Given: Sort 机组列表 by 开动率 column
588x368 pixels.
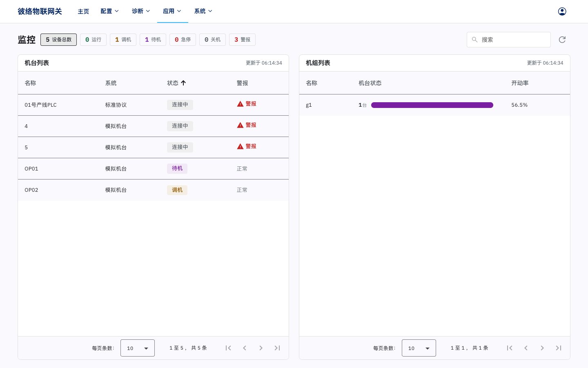Looking at the screenshot, I should click(520, 83).
